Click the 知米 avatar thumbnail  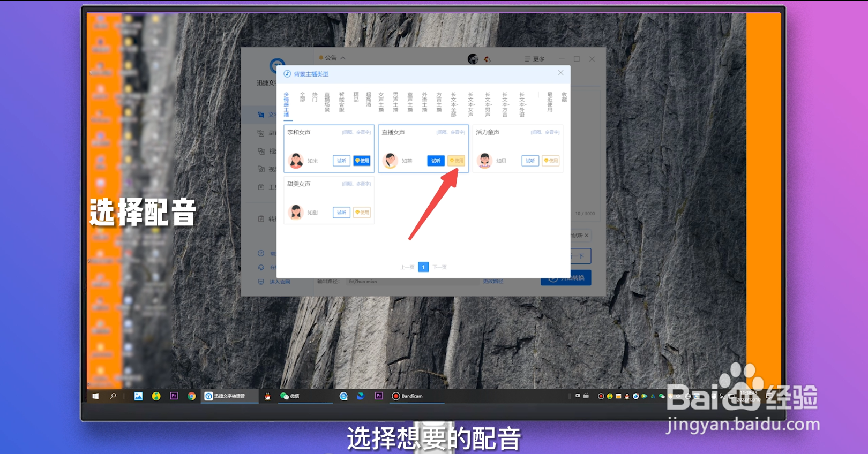296,161
